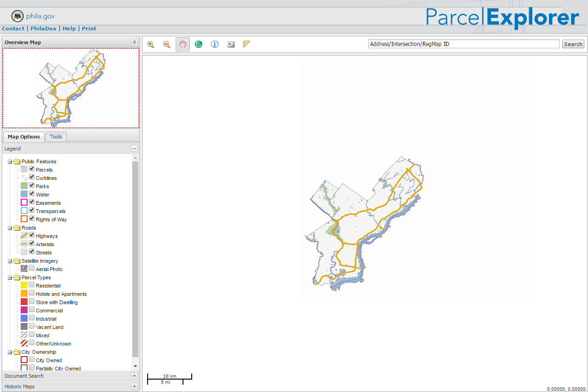
Task: Enable the Residential parcel type checkbox
Action: [x=32, y=285]
